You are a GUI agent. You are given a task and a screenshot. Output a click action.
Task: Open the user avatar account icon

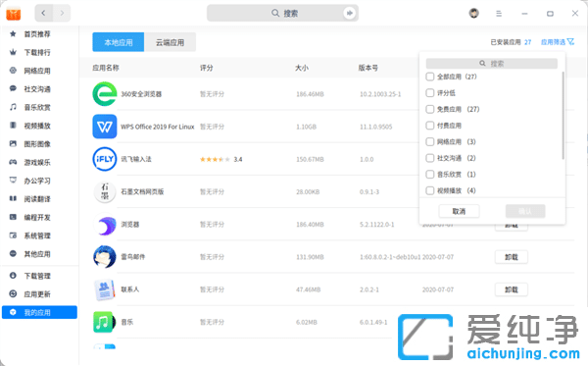(x=474, y=13)
